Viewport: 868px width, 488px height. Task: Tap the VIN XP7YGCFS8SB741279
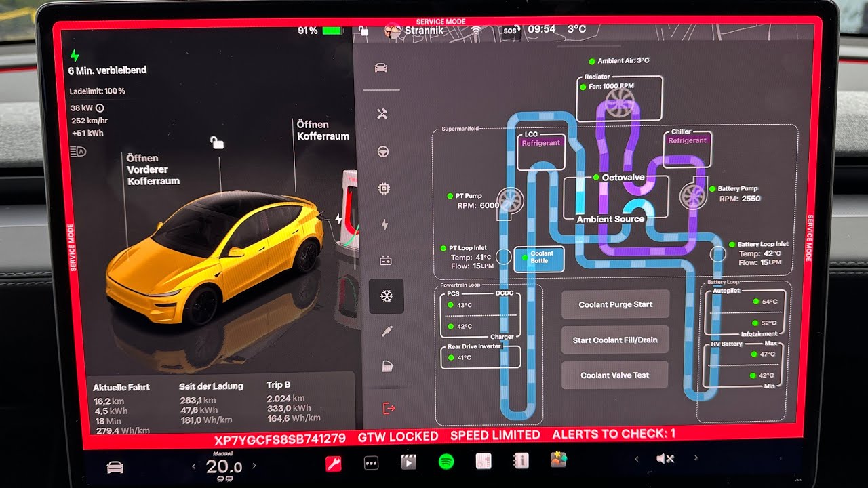point(279,439)
